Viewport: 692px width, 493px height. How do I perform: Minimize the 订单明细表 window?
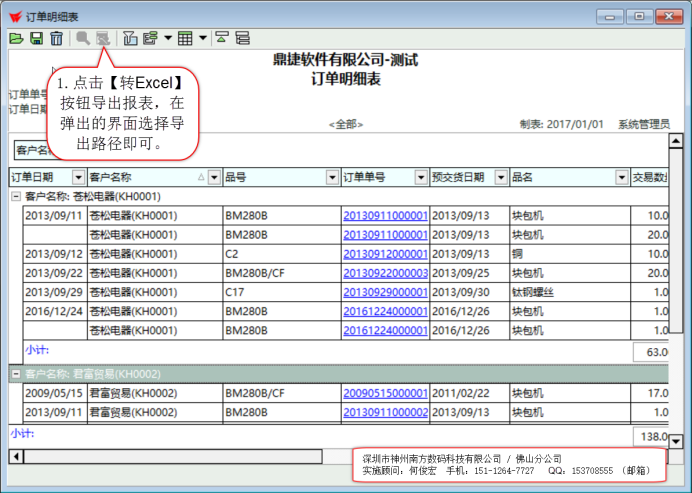tap(610, 17)
